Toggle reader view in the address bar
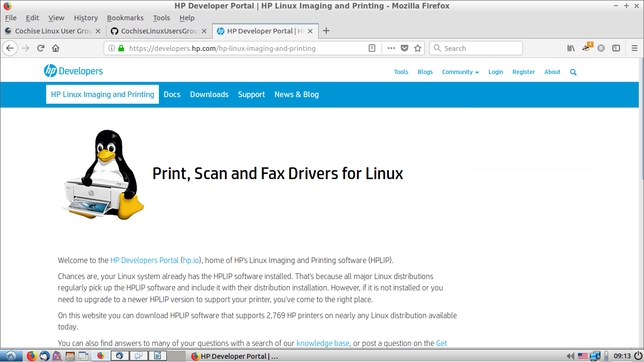 pos(372,48)
